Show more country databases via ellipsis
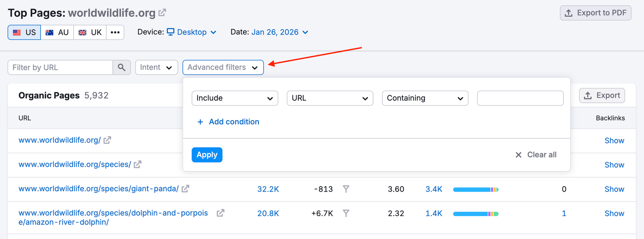This screenshot has height=239, width=644. pyautogui.click(x=115, y=33)
